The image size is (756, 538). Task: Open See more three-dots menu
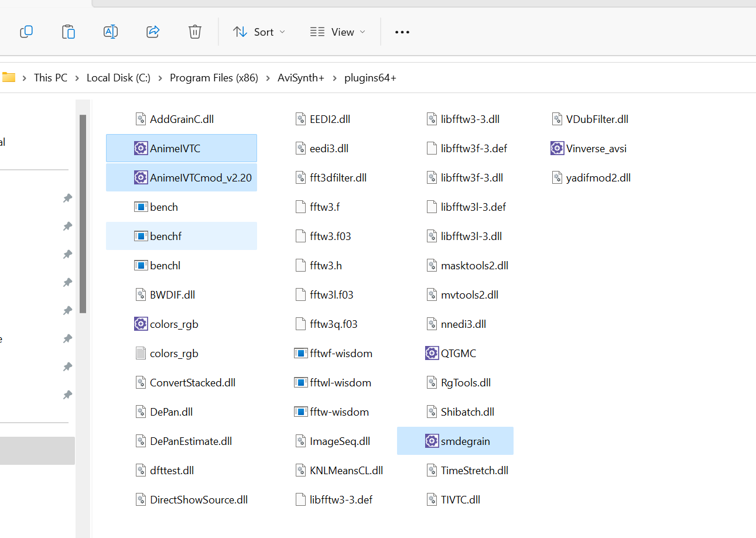[x=402, y=32]
